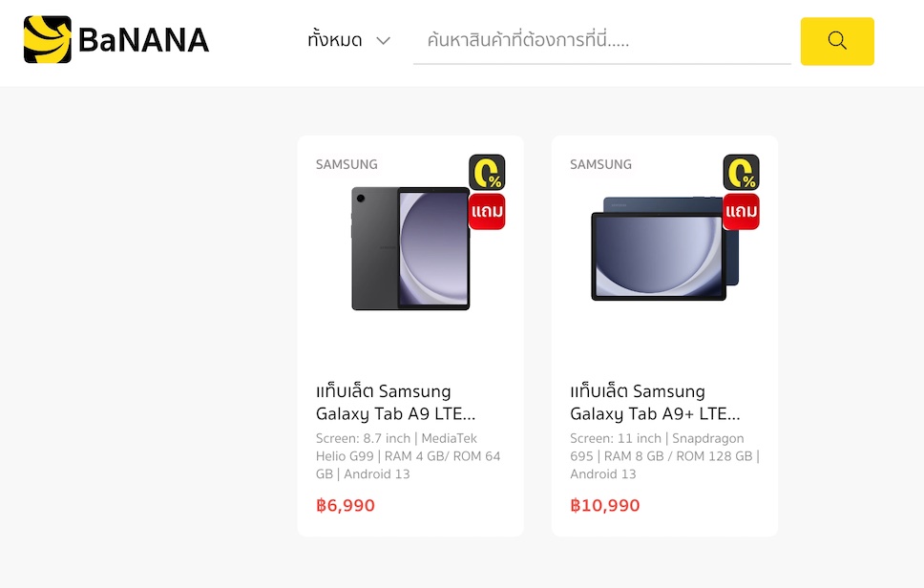
Task: Click the 0% badge on Galaxy Tab A9
Action: (487, 173)
